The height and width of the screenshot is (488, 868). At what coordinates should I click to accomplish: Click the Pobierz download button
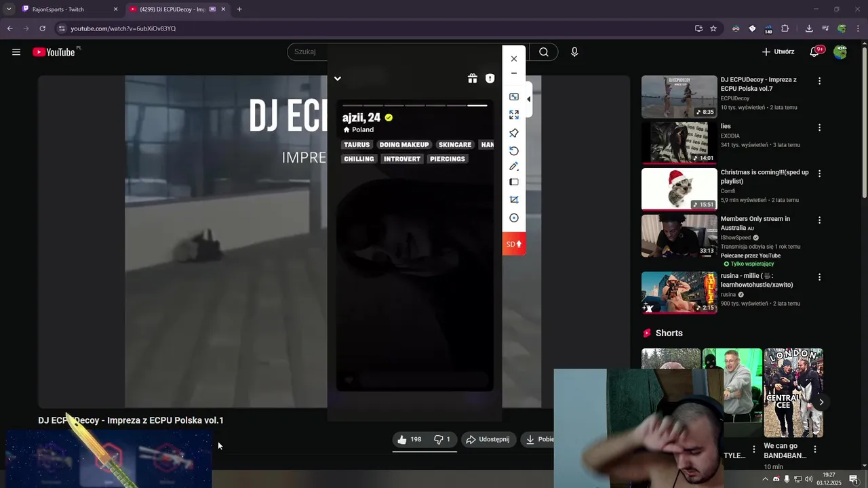tap(538, 440)
